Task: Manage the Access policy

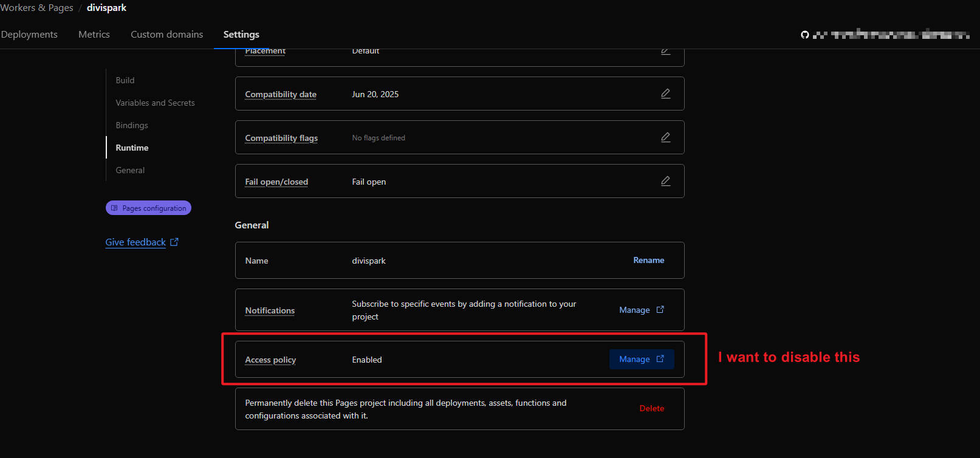Action: (642, 359)
